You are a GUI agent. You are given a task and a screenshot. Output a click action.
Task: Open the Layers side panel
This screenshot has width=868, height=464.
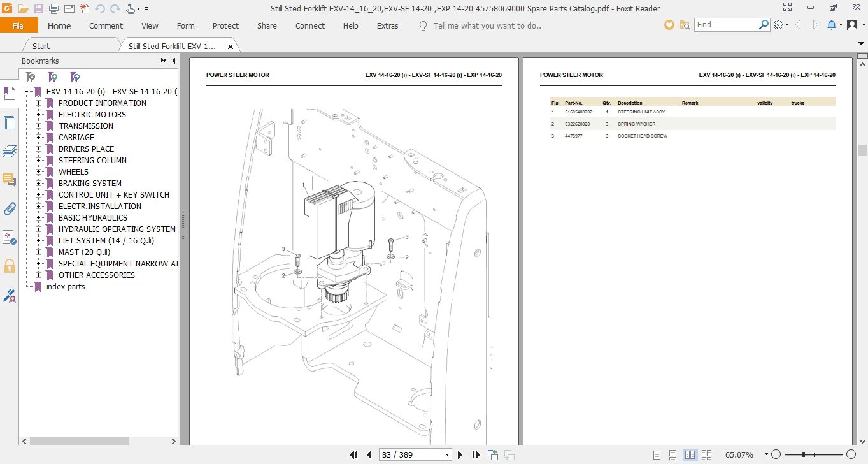coord(10,151)
